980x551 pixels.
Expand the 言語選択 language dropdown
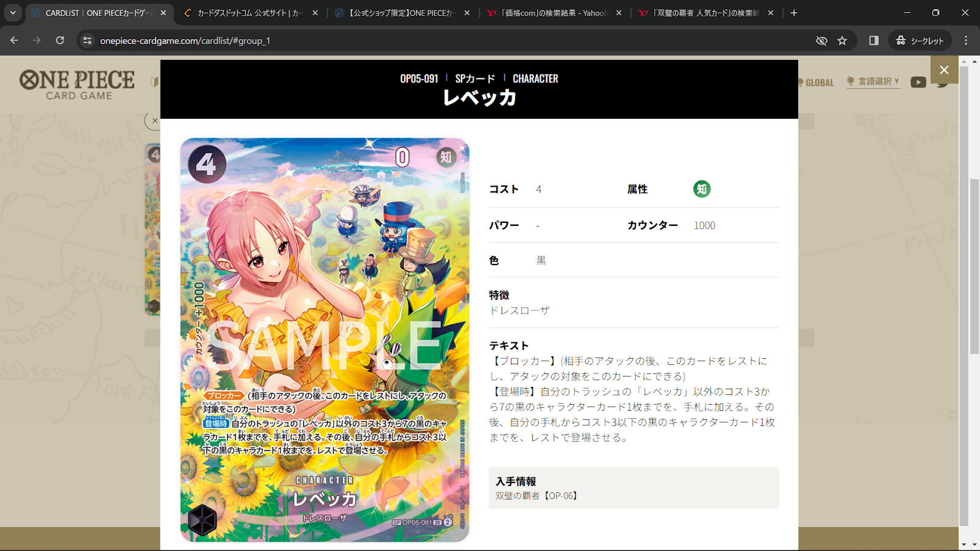[873, 81]
